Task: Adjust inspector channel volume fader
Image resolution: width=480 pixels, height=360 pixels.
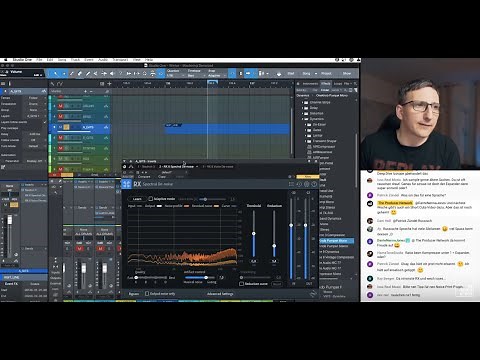Action: (x=10, y=220)
